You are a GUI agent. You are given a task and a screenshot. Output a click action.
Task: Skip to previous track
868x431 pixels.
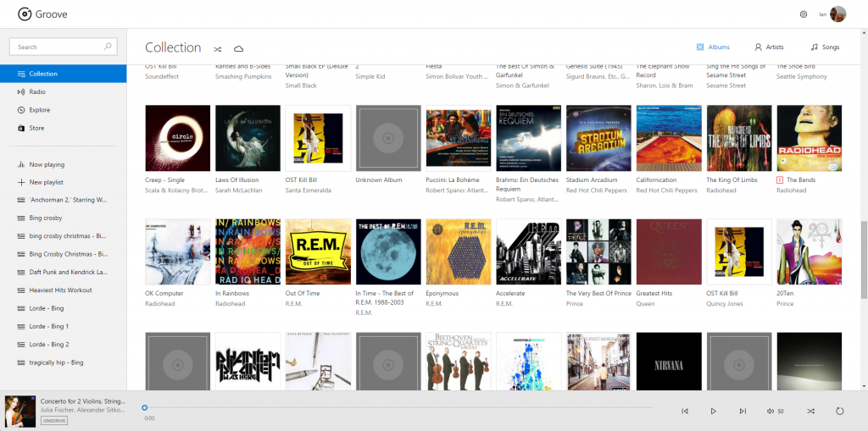pyautogui.click(x=685, y=411)
